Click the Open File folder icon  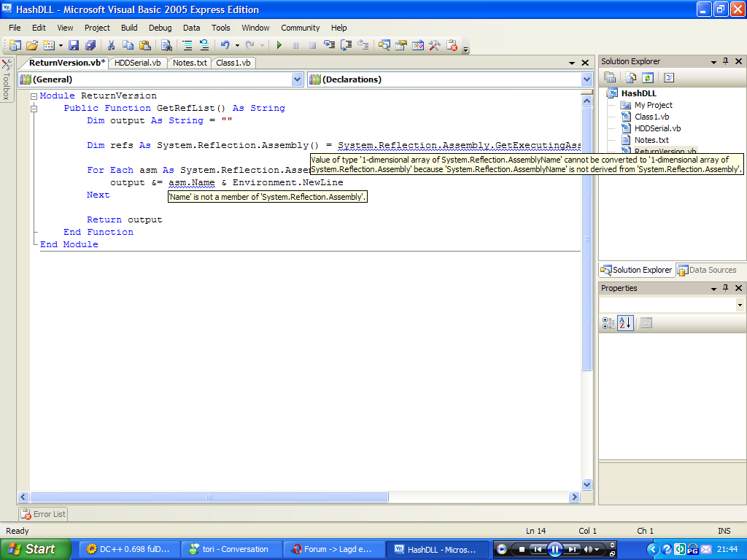pos(32,45)
